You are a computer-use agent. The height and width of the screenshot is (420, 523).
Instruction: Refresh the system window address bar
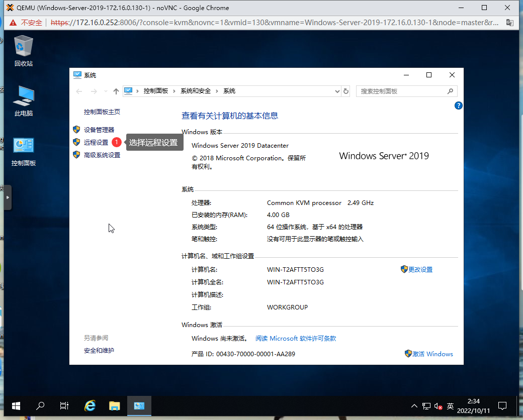click(346, 91)
